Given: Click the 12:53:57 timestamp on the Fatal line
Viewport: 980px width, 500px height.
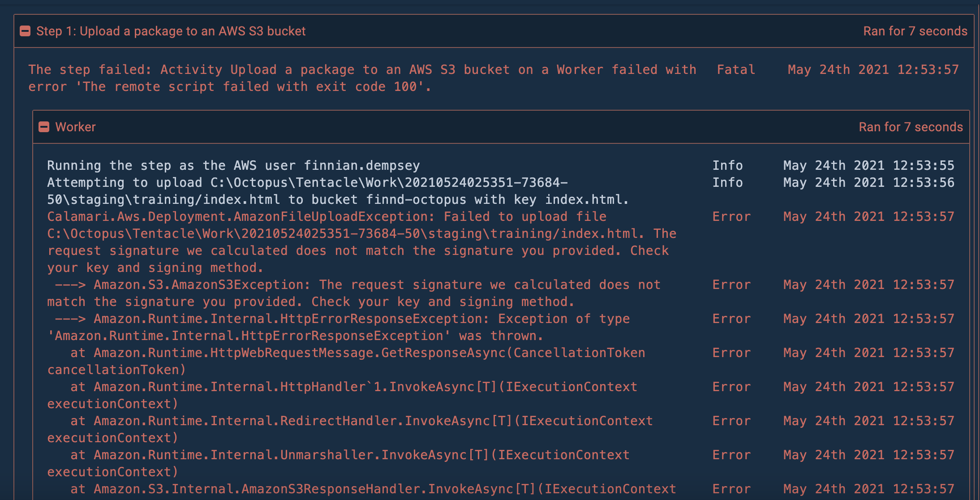Looking at the screenshot, I should 873,69.
